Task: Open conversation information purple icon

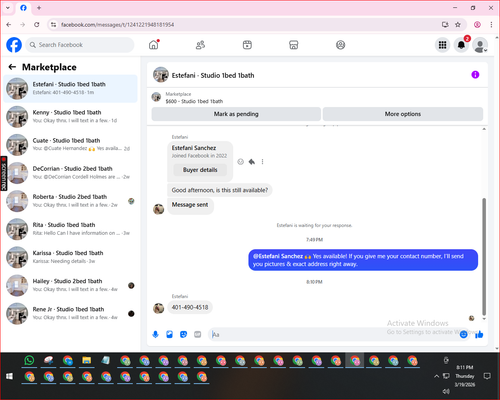Action: [x=475, y=75]
